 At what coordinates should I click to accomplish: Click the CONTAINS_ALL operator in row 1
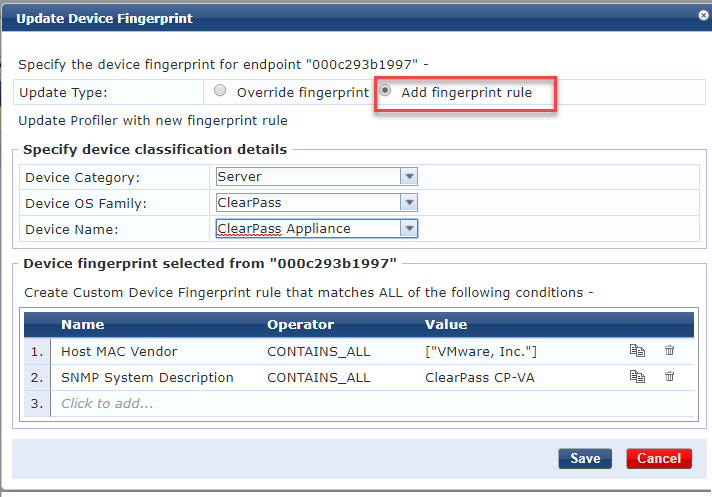[x=319, y=351]
